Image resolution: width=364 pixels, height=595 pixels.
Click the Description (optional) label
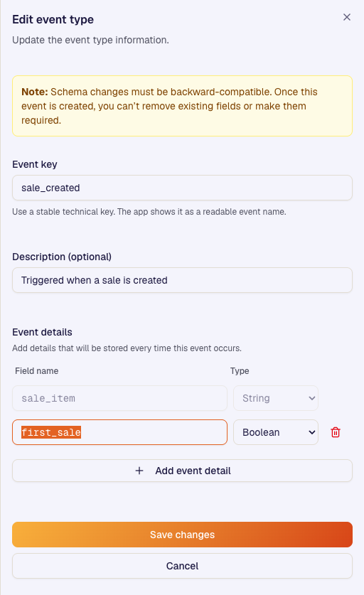(62, 257)
